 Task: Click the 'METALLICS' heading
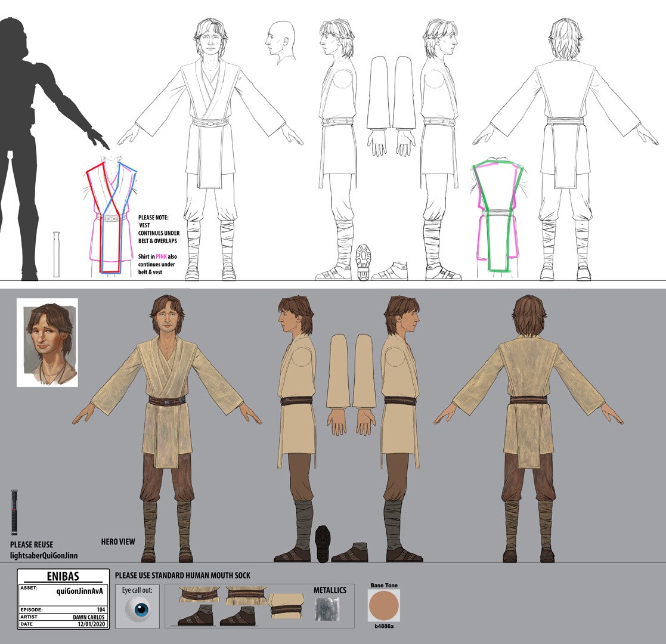[x=330, y=590]
